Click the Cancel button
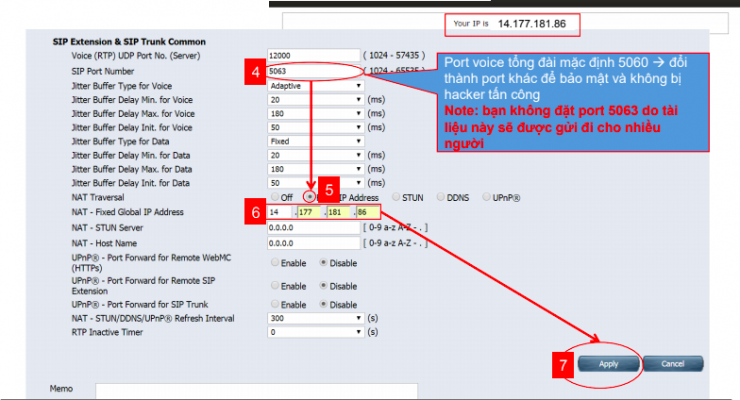This screenshot has width=740, height=400. (x=672, y=364)
